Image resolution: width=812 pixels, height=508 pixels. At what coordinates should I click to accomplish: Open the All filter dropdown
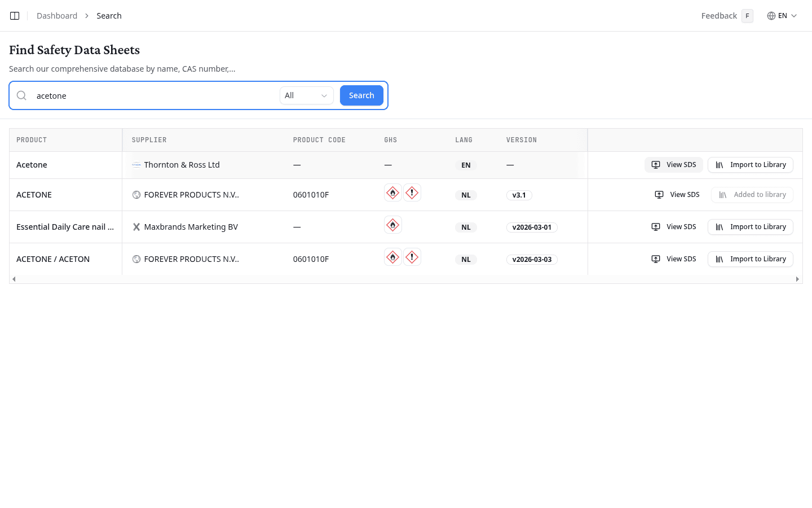coord(306,95)
